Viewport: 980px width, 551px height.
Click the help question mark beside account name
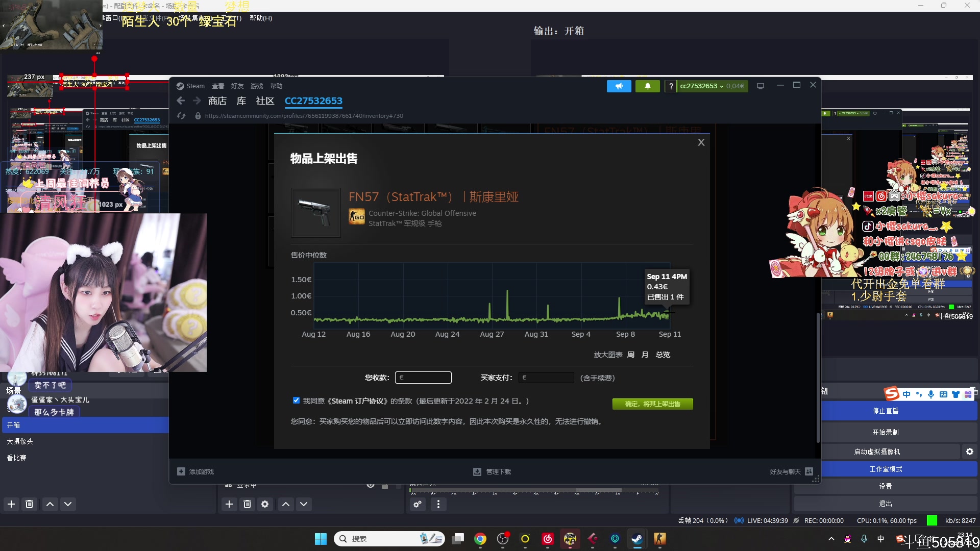tap(671, 86)
